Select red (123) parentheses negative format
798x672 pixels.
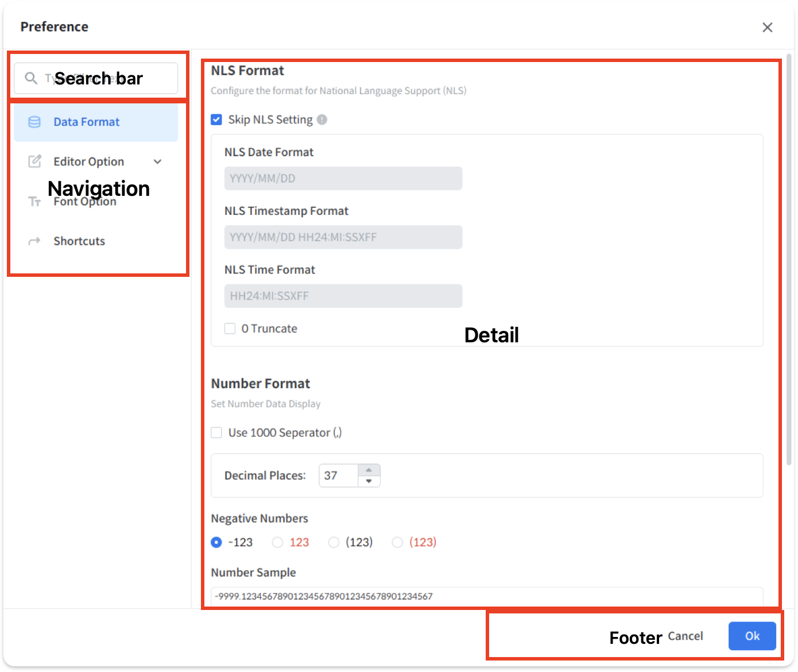[x=397, y=542]
